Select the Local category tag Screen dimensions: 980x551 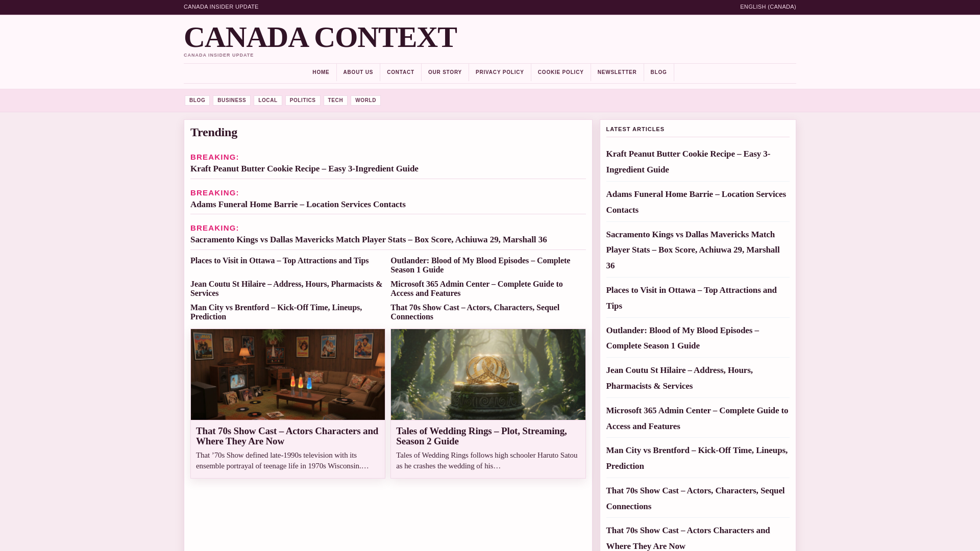click(267, 101)
